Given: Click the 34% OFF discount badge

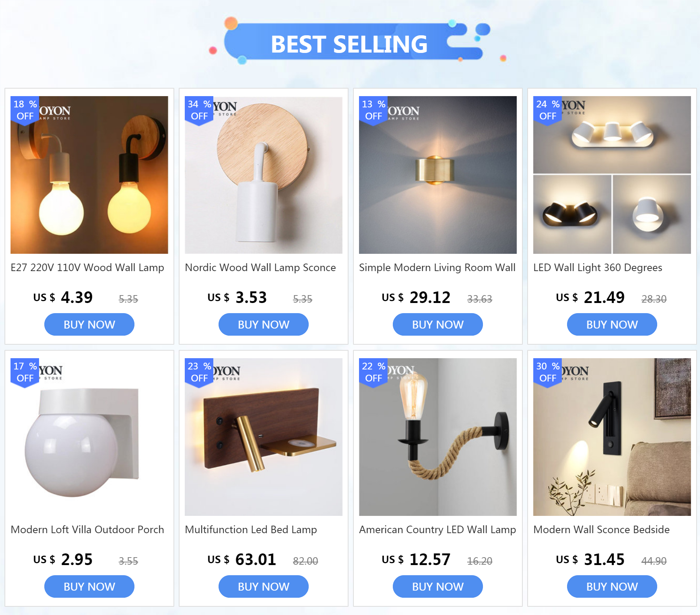Looking at the screenshot, I should click(x=199, y=110).
